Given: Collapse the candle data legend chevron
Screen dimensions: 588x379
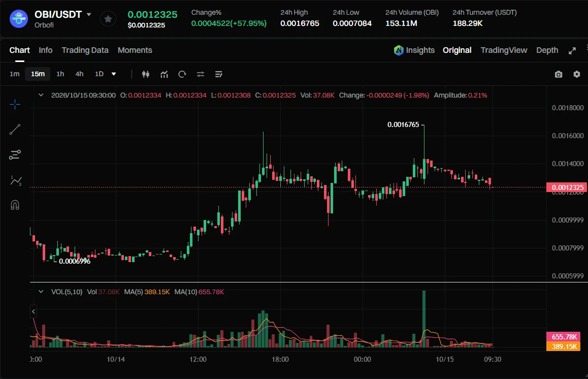Looking at the screenshot, I should 41,96.
